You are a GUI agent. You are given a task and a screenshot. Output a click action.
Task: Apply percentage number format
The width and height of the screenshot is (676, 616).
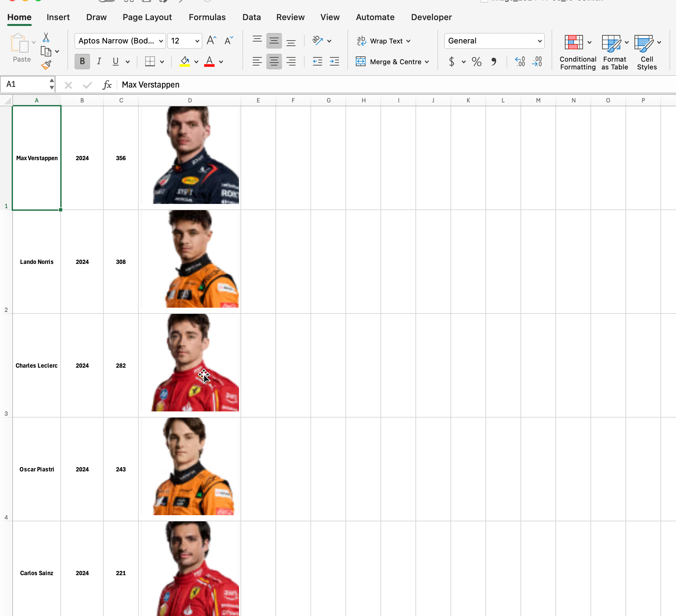tap(476, 62)
